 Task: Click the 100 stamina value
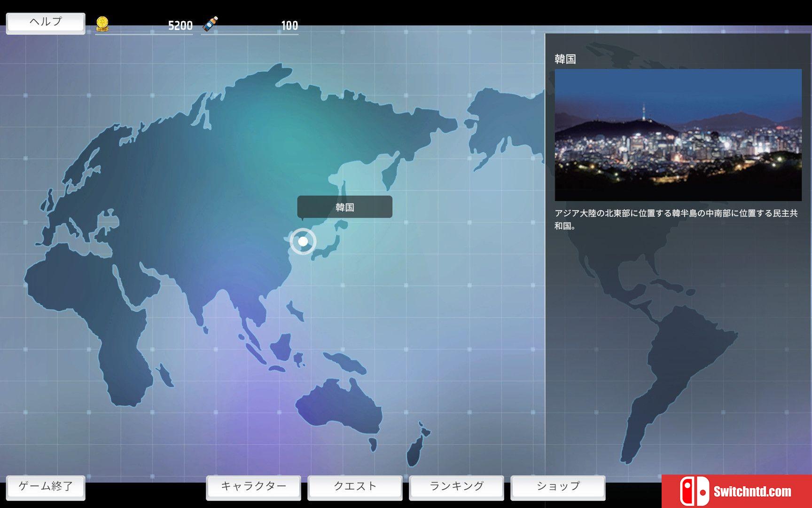point(289,25)
